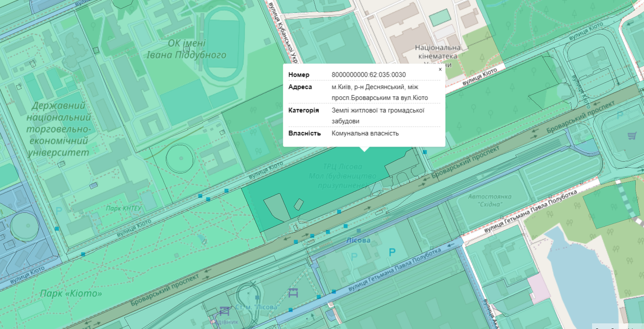Viewport: 644px width, 329px height.
Task: Click the Адреса value in the popup
Action: point(379,92)
